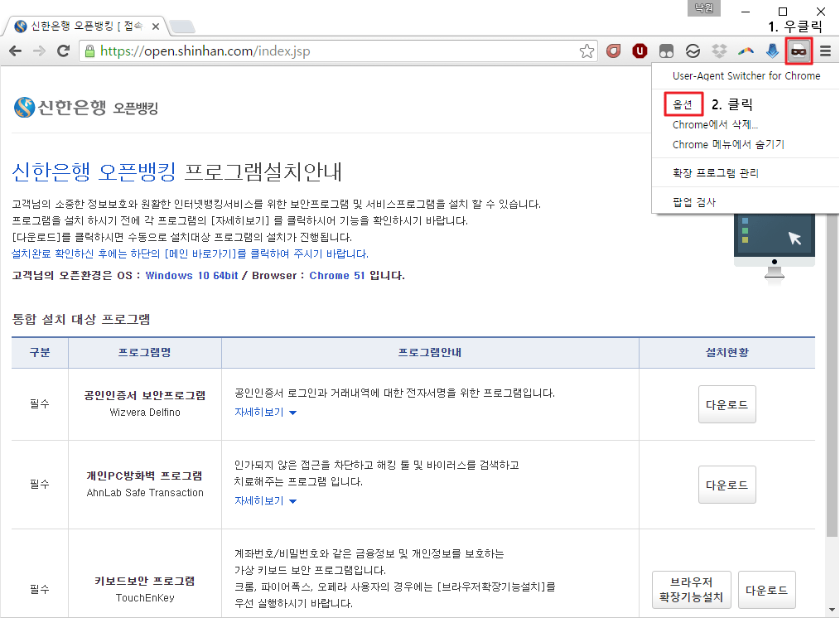Click the Dropbox extension icon
Viewport: 840px width, 618px height.
tap(719, 51)
